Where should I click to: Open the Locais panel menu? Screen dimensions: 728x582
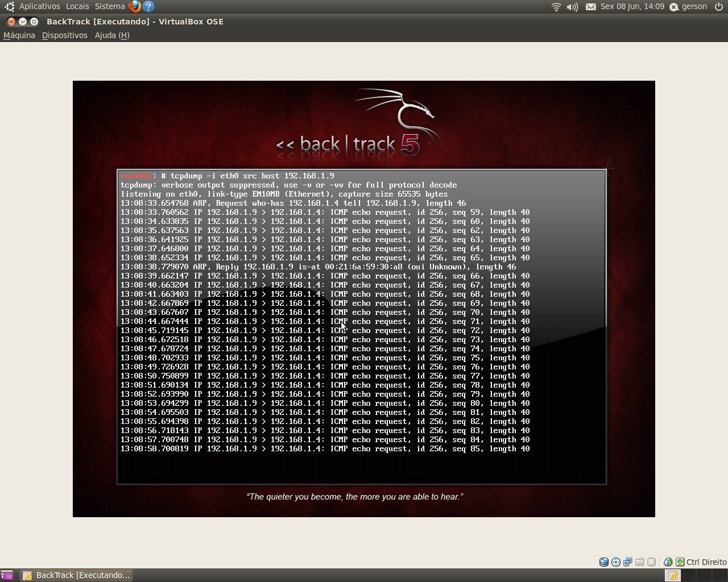click(77, 6)
